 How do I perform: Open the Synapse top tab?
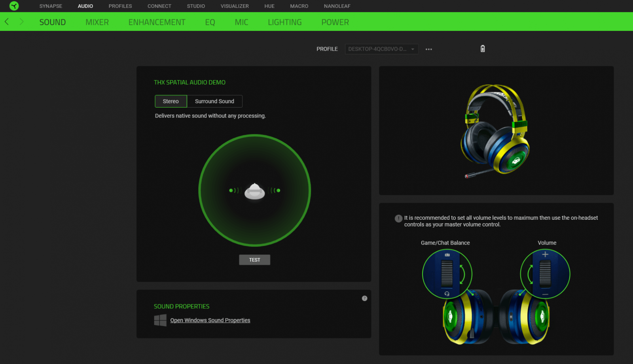51,6
